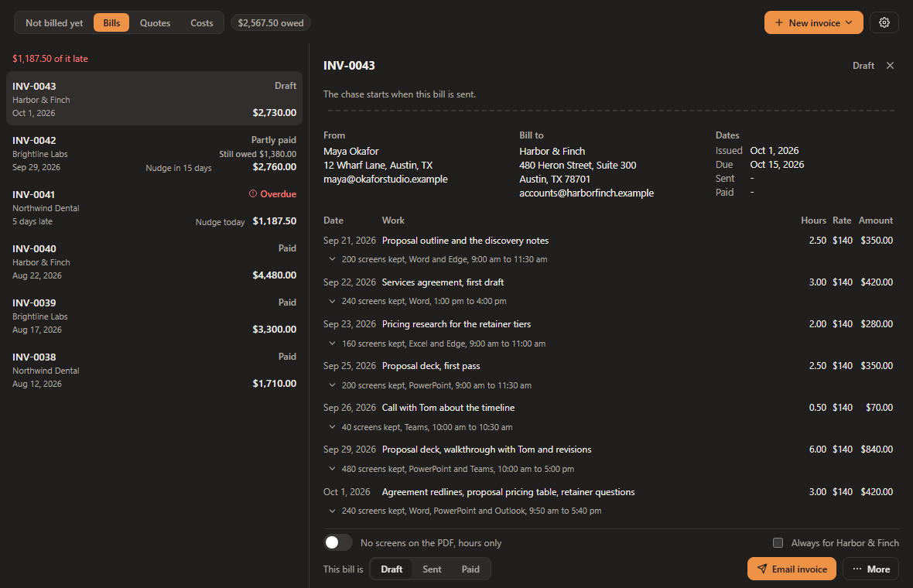The image size is (913, 588).
Task: Click Nudge in 15 days on INV-0042
Action: [x=179, y=168]
